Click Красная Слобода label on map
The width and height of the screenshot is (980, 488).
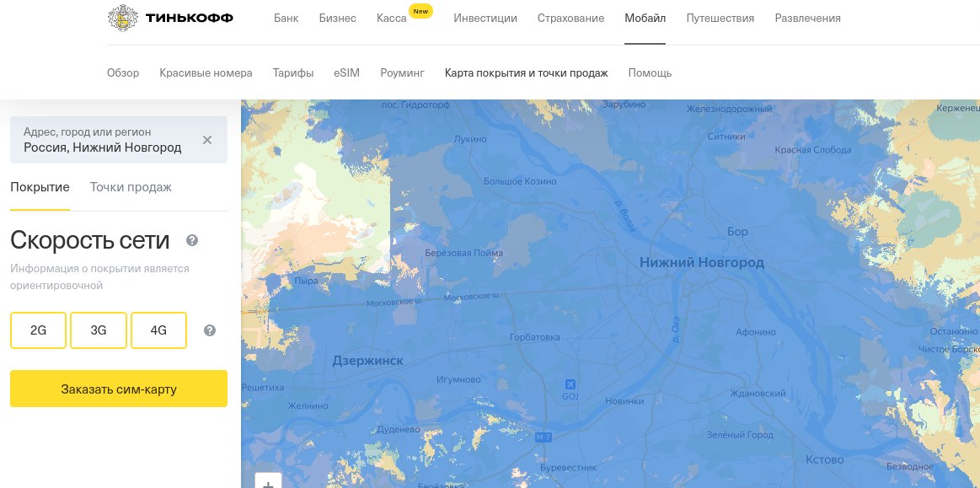point(813,149)
